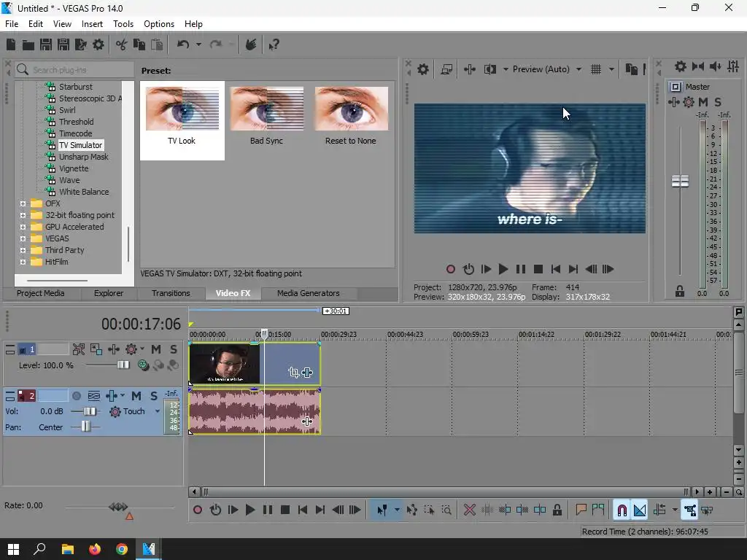The width and height of the screenshot is (747, 560).
Task: Play the timeline from the transport bar
Action: click(249, 510)
